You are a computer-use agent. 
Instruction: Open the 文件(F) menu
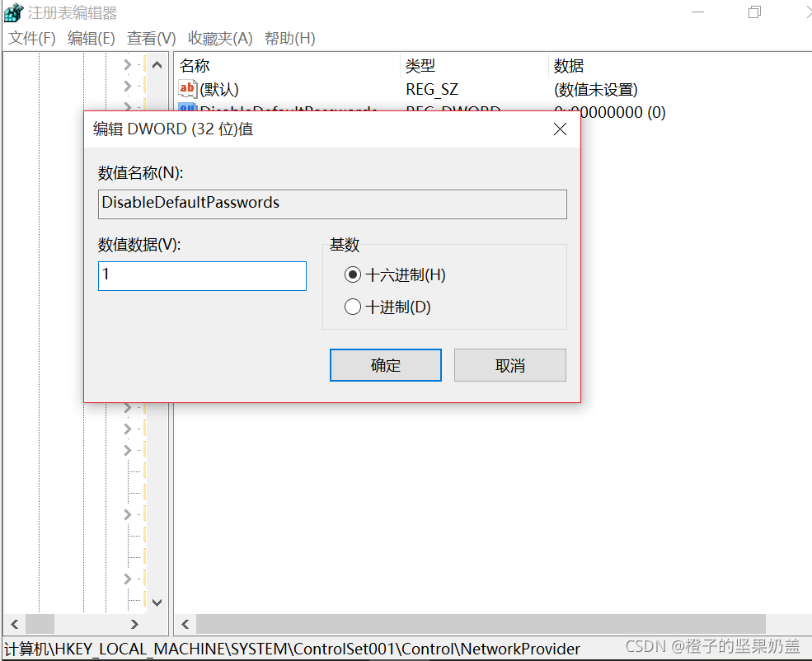(x=31, y=38)
